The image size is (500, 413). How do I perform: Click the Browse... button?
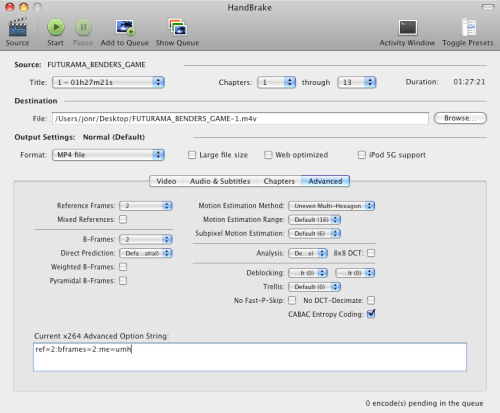[x=460, y=118]
